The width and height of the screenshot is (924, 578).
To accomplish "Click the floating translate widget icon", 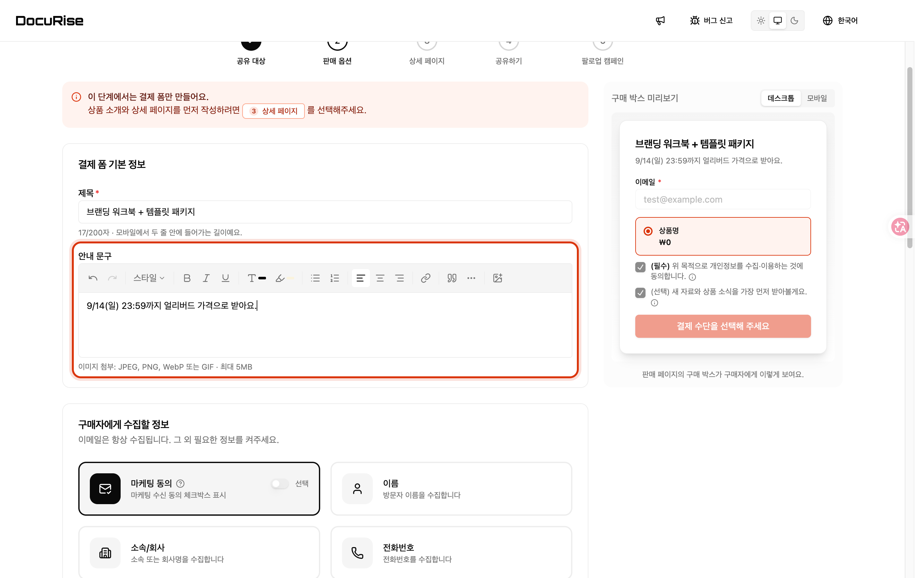I will [x=900, y=227].
